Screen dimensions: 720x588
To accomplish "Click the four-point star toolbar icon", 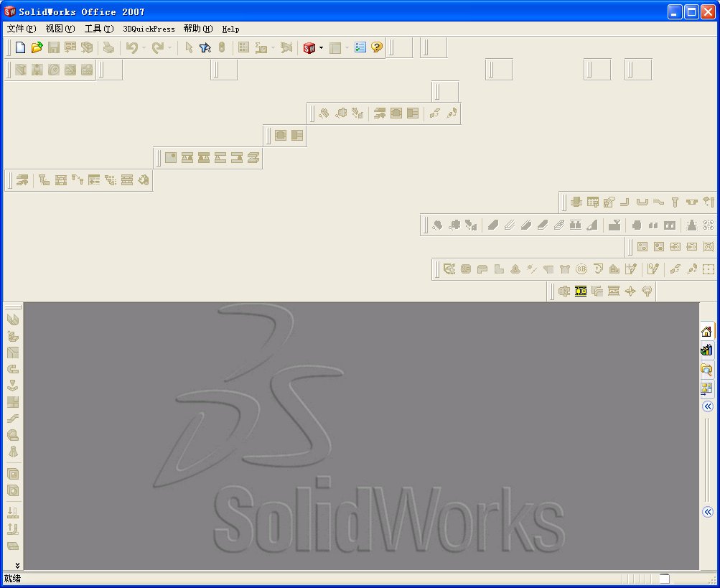I will click(630, 291).
